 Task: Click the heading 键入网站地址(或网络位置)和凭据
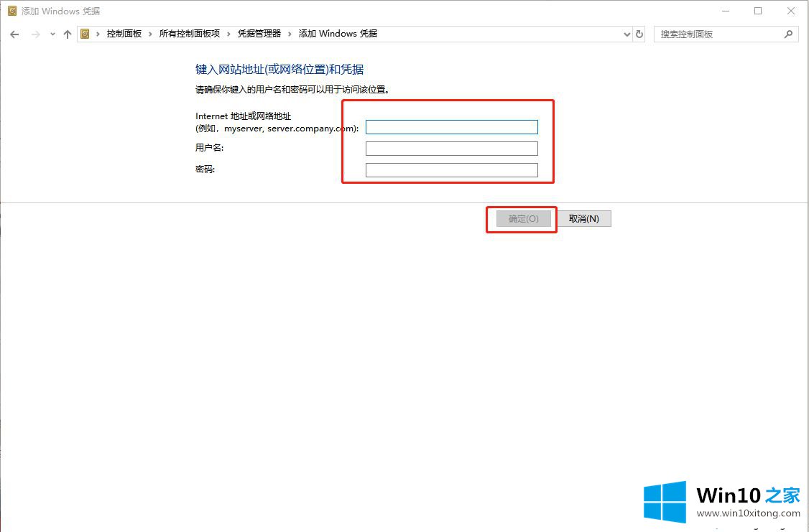coord(279,69)
